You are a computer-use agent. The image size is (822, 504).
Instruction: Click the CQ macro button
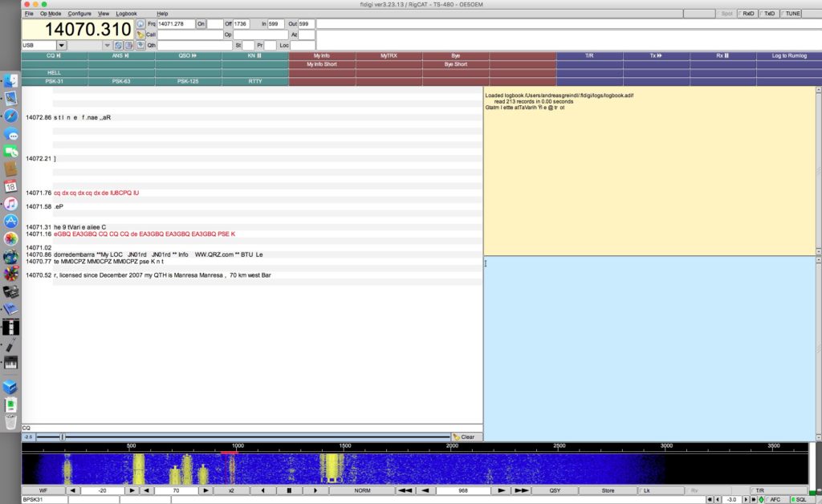[x=55, y=55]
